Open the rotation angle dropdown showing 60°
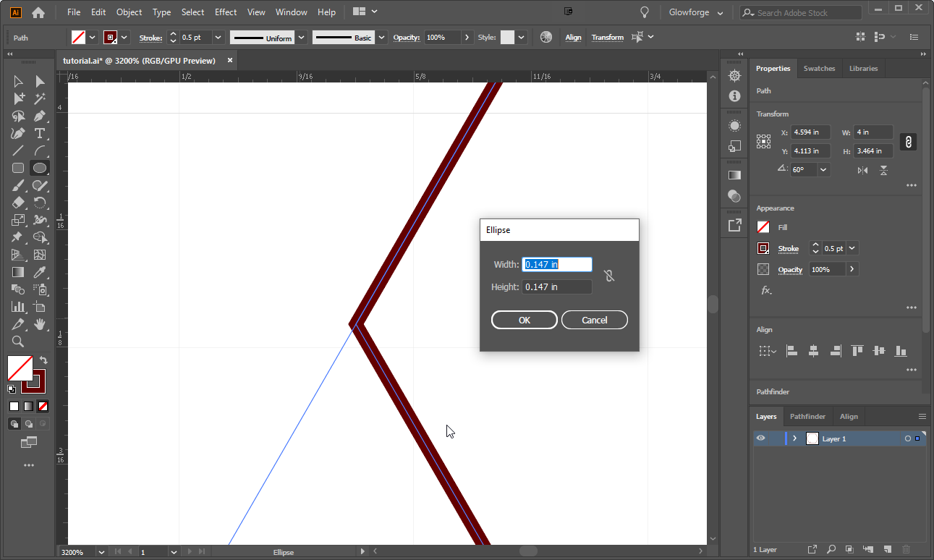 823,169
